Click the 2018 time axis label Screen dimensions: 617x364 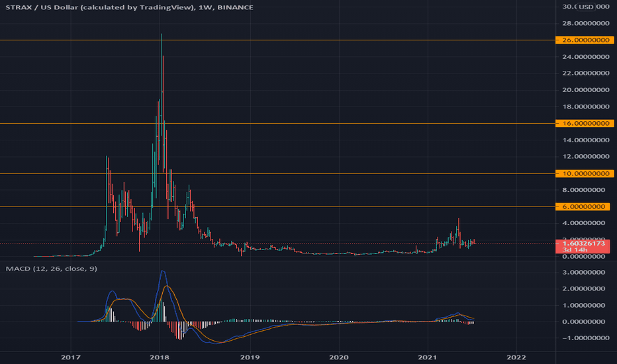click(x=160, y=357)
